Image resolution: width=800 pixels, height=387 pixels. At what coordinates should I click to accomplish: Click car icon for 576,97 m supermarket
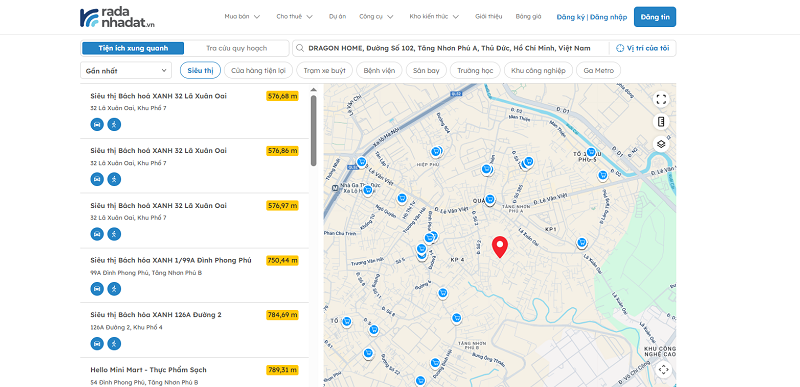pyautogui.click(x=97, y=234)
